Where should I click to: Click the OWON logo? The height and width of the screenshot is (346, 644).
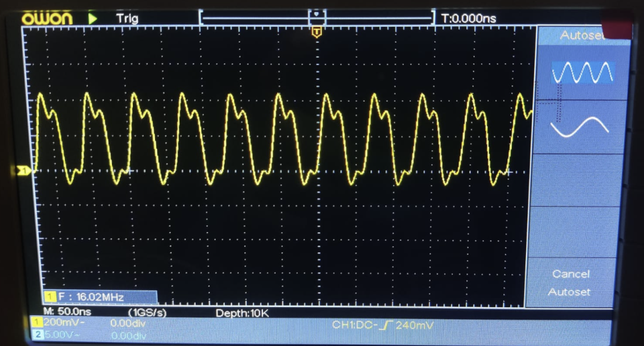coord(47,18)
